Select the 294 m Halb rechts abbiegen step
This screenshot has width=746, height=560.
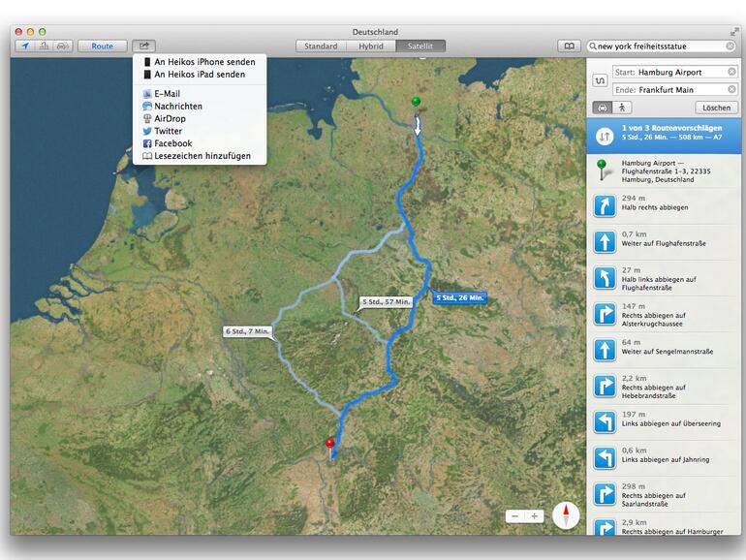point(665,206)
